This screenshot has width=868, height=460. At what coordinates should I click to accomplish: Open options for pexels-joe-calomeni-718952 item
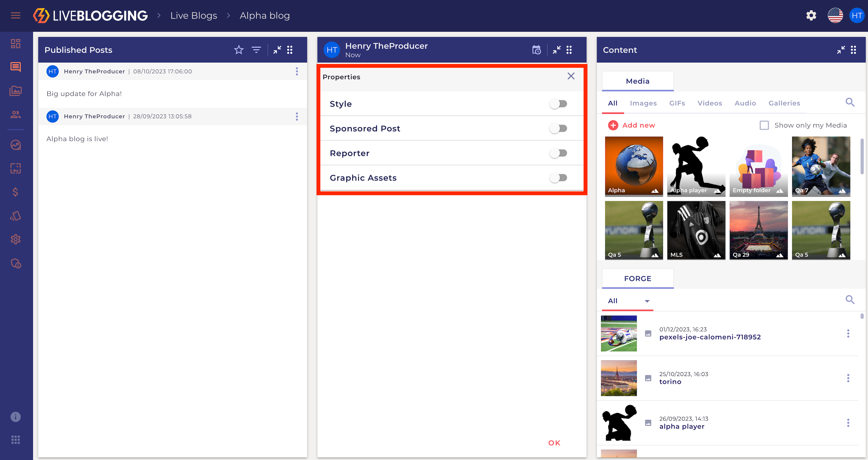[x=848, y=333]
